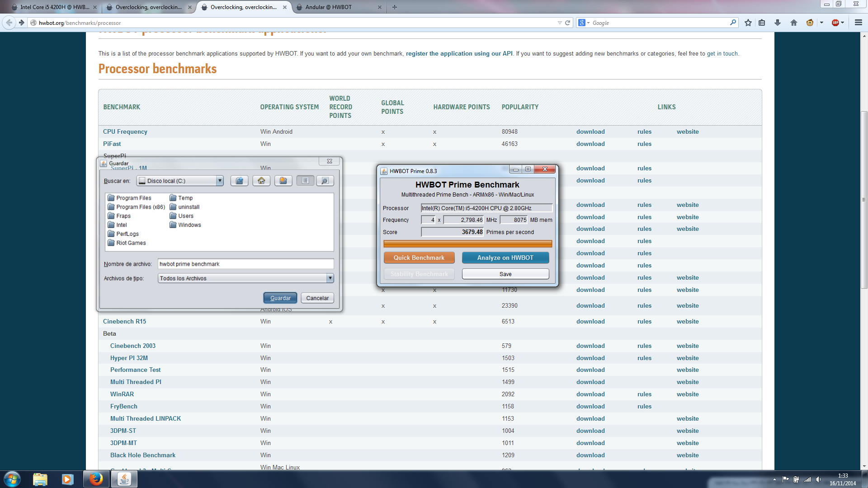Open Windows Explorer from taskbar
This screenshot has height=488, width=868.
point(40,479)
